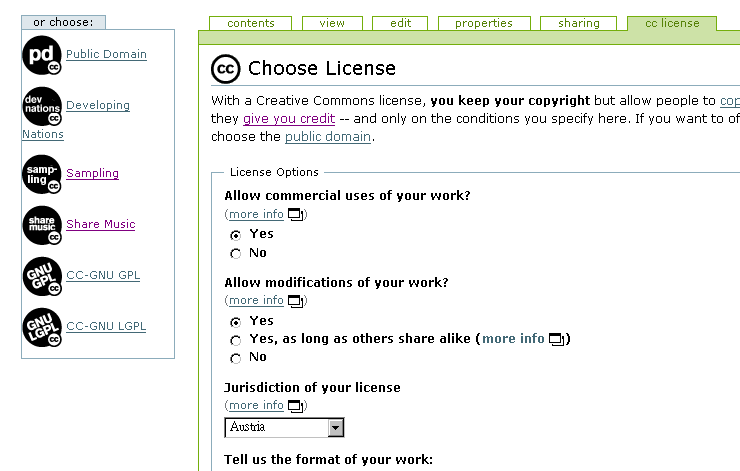This screenshot has height=471, width=740.
Task: Open the properties tab
Action: 483,23
